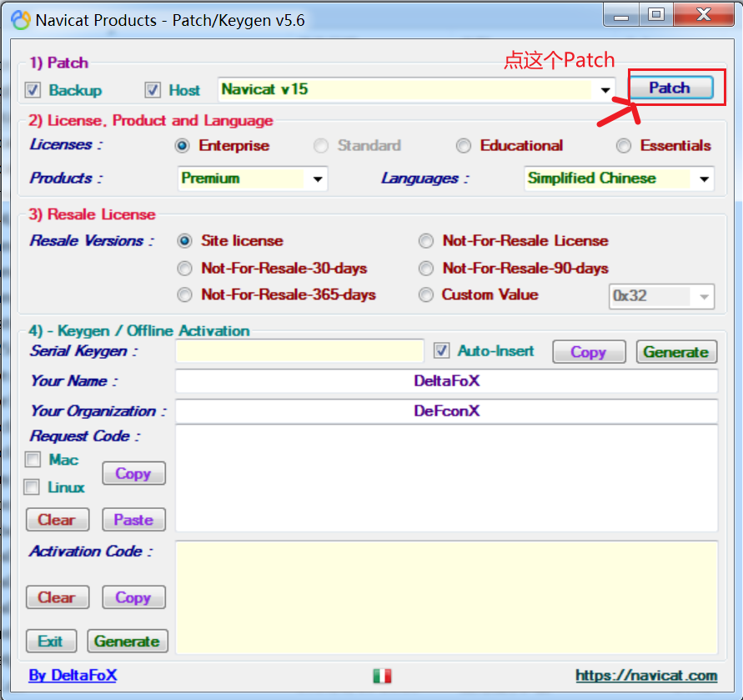Click inside the Request Code text area
This screenshot has height=700, width=743.
tap(446, 479)
